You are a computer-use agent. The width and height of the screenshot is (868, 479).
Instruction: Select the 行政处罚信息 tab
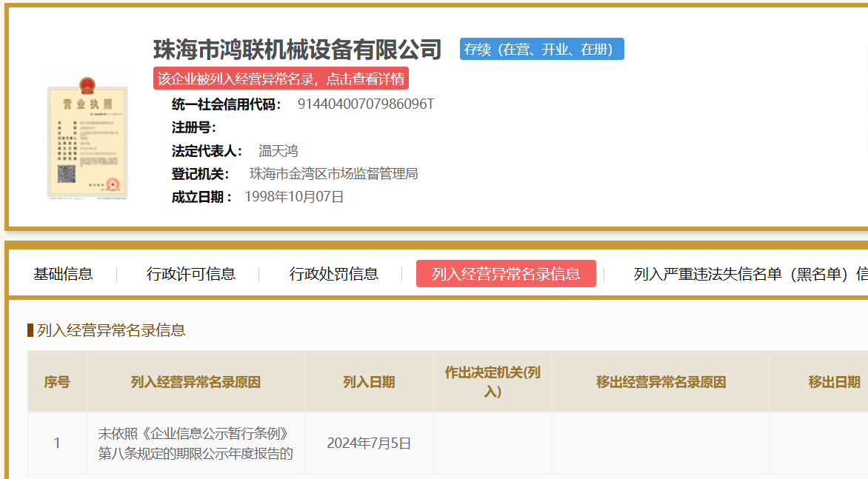click(x=333, y=274)
